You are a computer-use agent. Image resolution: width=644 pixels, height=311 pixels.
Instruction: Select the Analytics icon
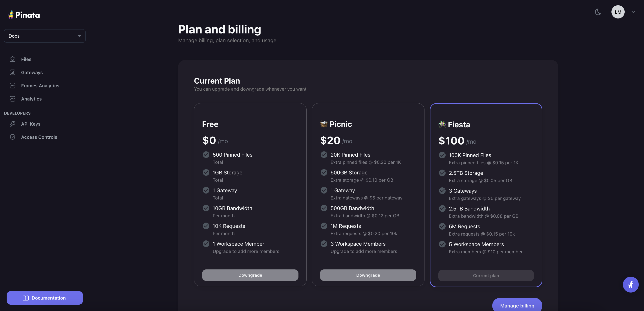tap(13, 99)
